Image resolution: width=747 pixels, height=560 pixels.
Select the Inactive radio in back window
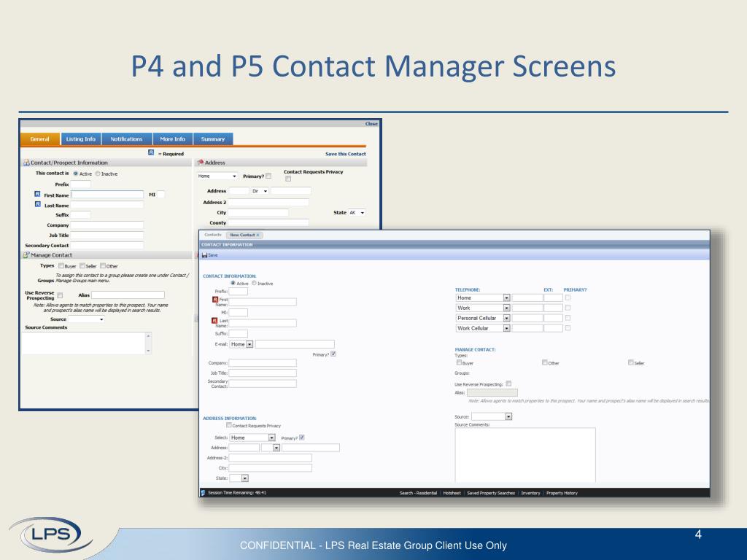[98, 174]
